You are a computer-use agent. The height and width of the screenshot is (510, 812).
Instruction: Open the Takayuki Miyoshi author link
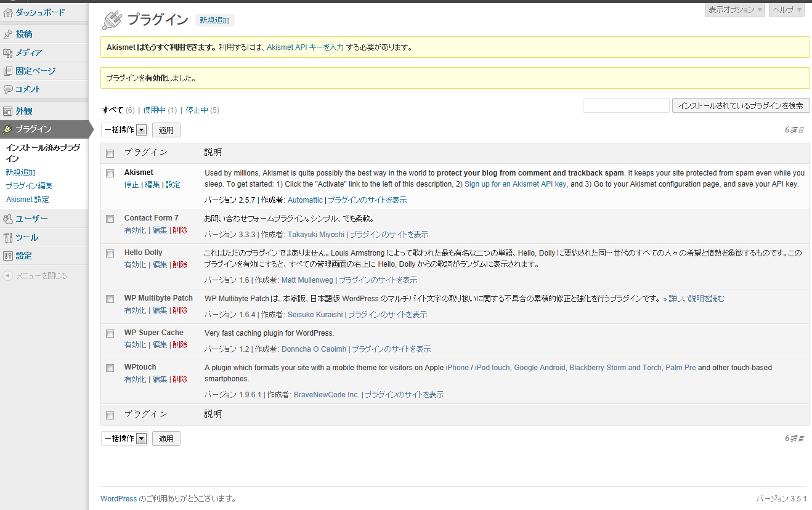(x=316, y=235)
